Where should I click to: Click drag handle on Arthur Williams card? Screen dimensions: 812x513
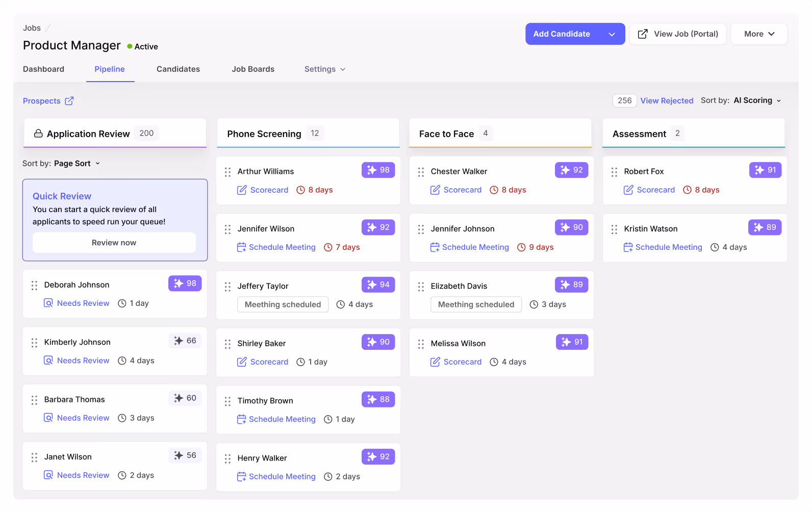(227, 172)
